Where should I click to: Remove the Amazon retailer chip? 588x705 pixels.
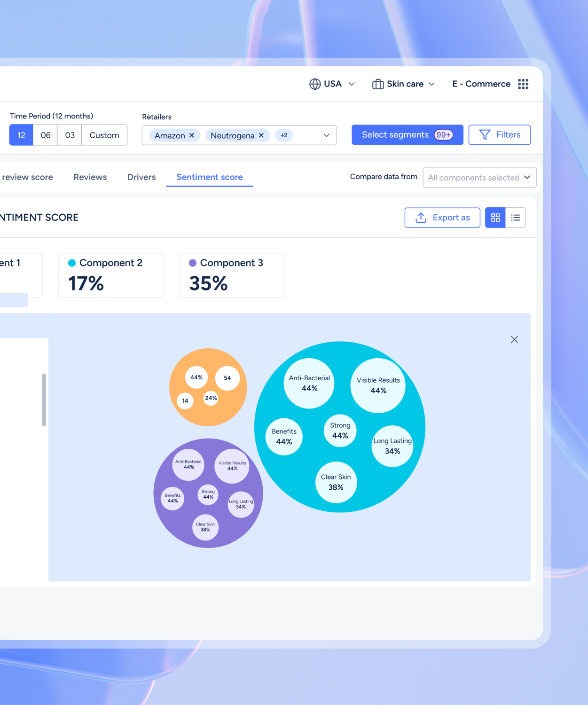coord(192,135)
